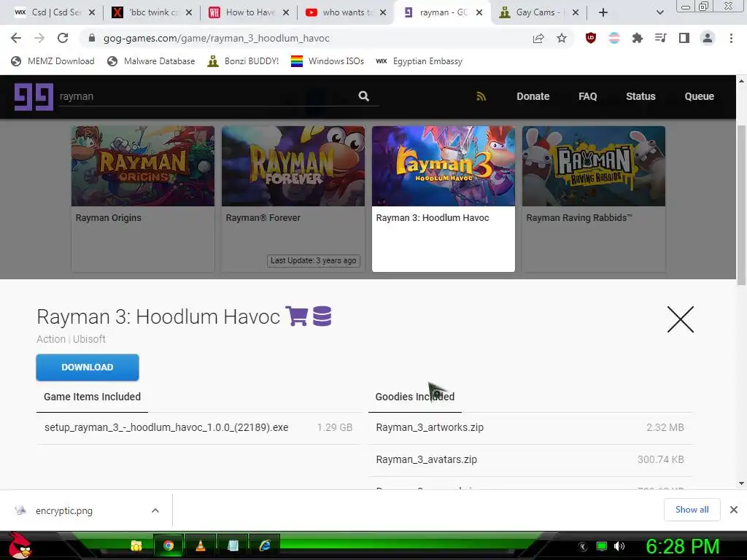The height and width of the screenshot is (560, 747).
Task: Click setup_rayman_3 exe file row
Action: 198,427
